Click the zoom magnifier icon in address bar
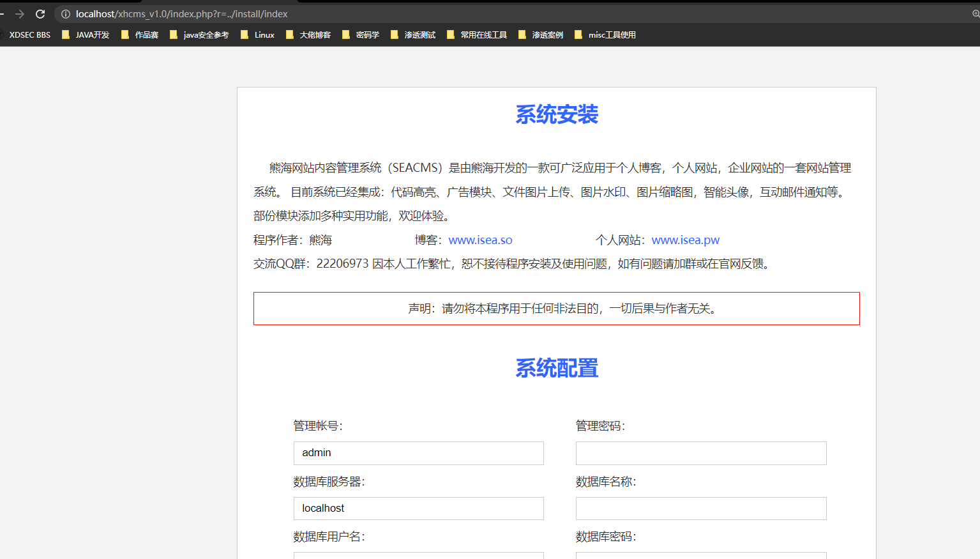 pyautogui.click(x=975, y=13)
